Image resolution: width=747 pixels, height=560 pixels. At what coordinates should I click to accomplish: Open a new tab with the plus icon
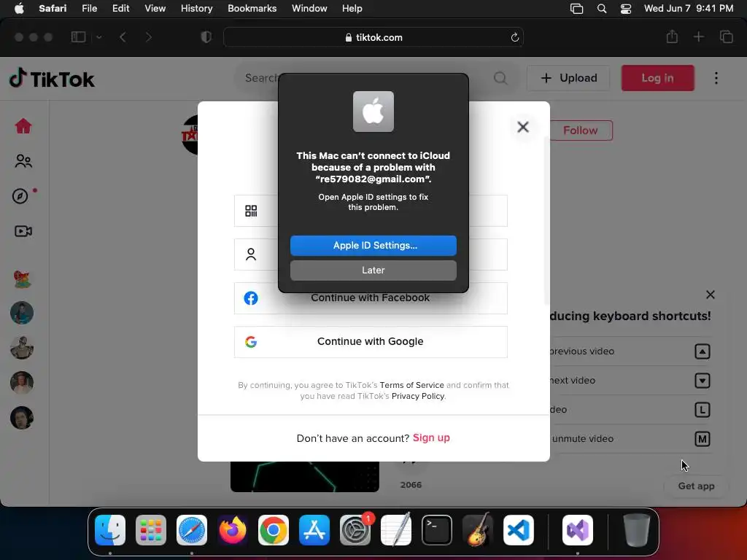[698, 36]
